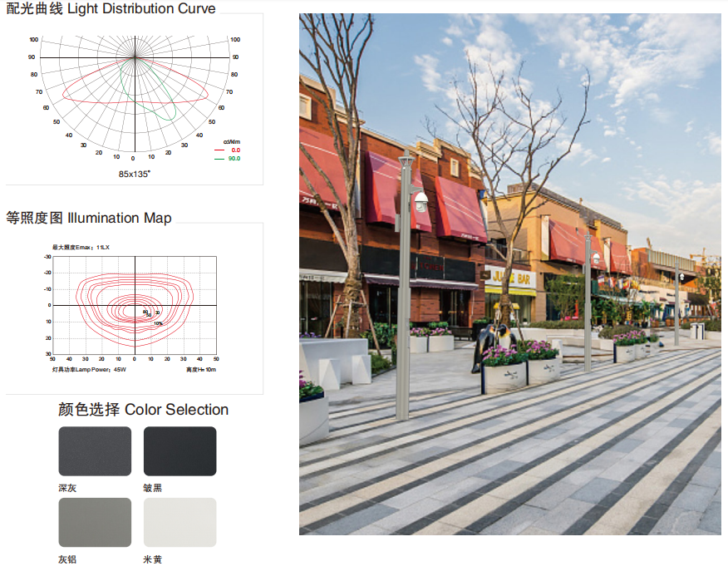This screenshot has width=728, height=566.
Task: Choose the gray aluminum 灰铝 swatch
Action: [x=95, y=522]
